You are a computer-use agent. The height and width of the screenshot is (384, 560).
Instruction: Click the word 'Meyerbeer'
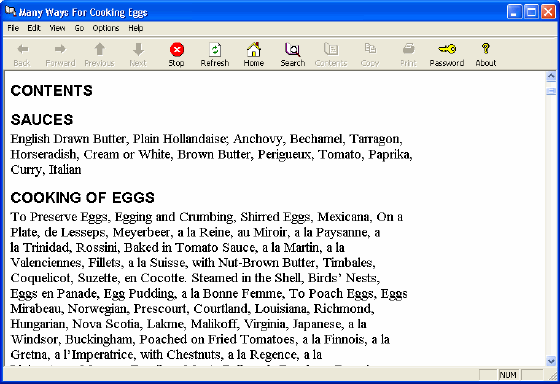[x=141, y=233]
